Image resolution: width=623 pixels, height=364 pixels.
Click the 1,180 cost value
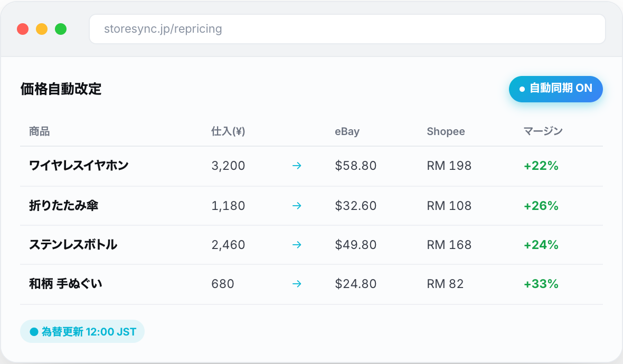[228, 206]
